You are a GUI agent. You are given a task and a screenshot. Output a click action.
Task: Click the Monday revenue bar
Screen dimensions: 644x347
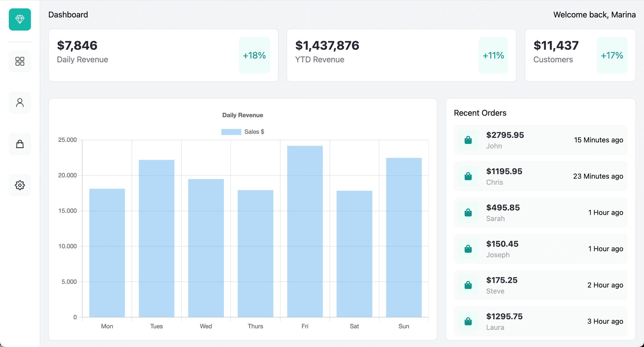(107, 253)
